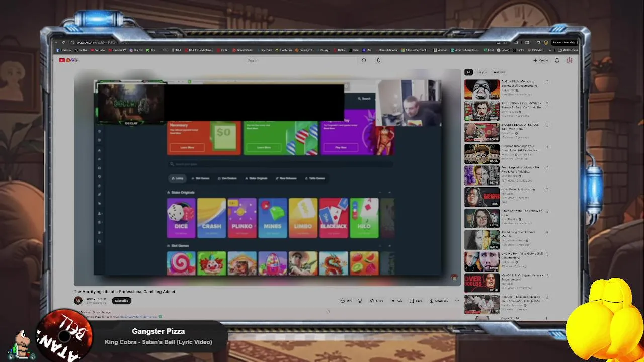Select the Watched filter chip
The image size is (644, 362).
(499, 72)
